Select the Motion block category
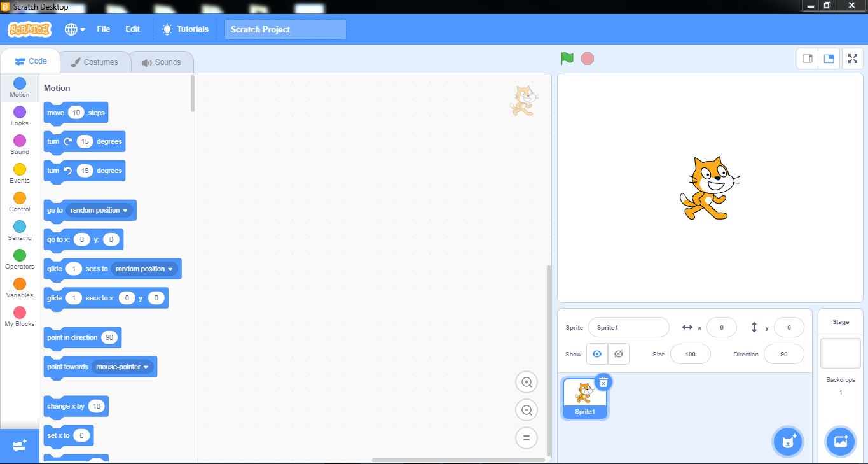The width and height of the screenshot is (868, 464). coord(20,88)
